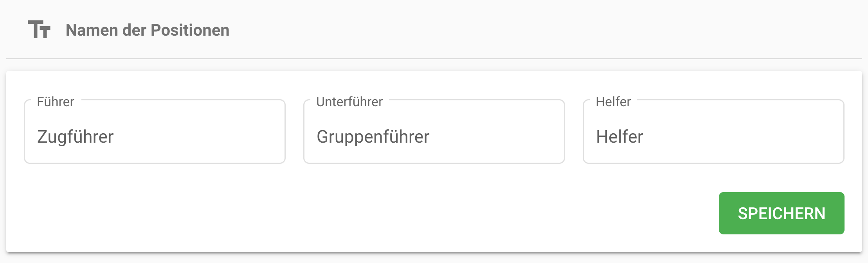Viewport: 868px width, 263px height.
Task: Click on the "Gruppenführer" text value
Action: pyautogui.click(x=373, y=137)
